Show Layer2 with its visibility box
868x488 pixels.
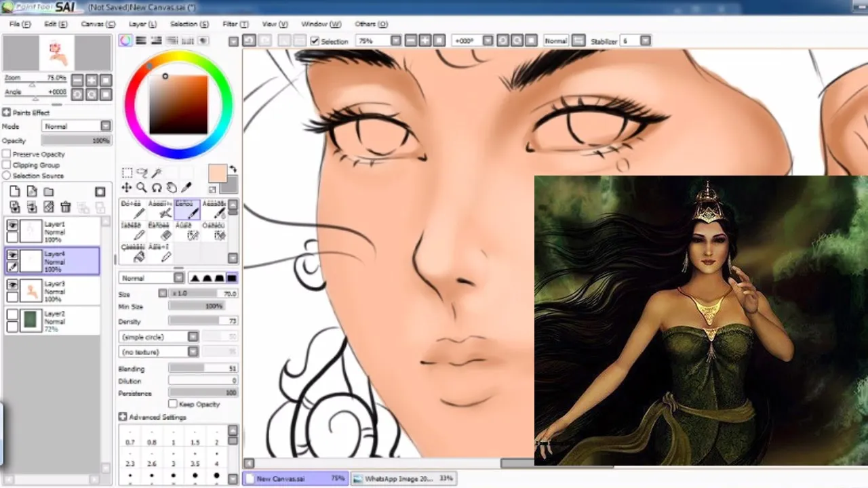point(12,314)
